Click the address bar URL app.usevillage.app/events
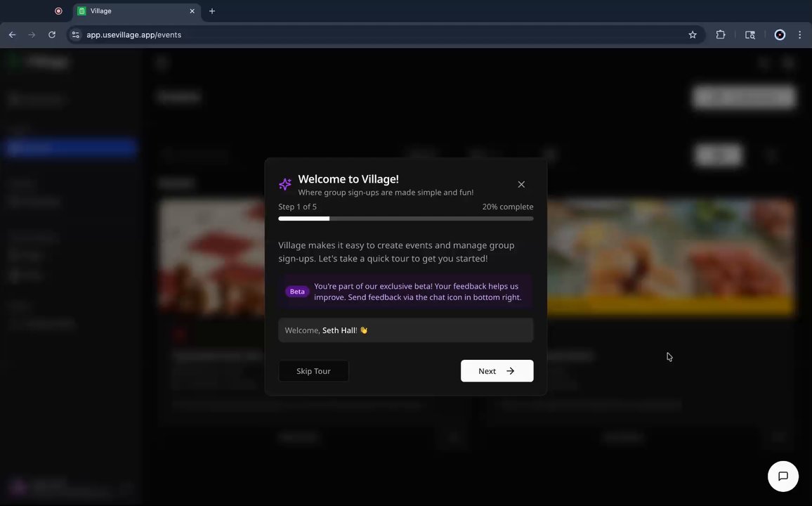Viewport: 812px width, 506px height. click(133, 34)
